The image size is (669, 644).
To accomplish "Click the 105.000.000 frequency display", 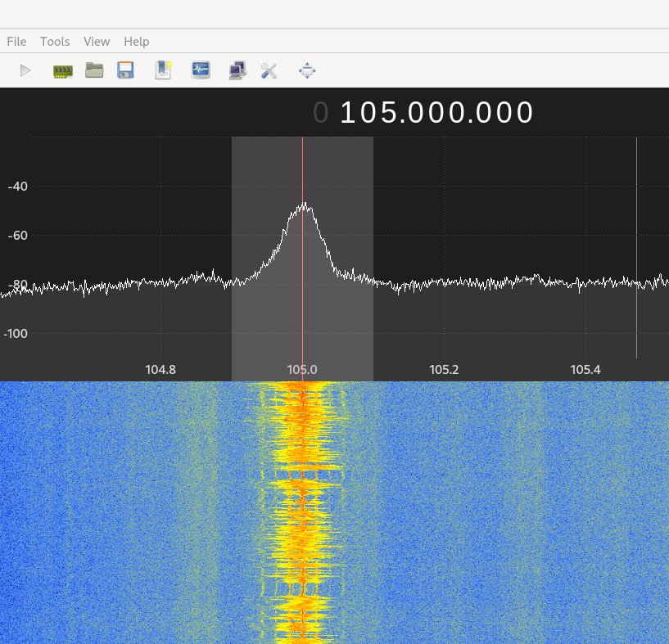I will click(x=436, y=113).
